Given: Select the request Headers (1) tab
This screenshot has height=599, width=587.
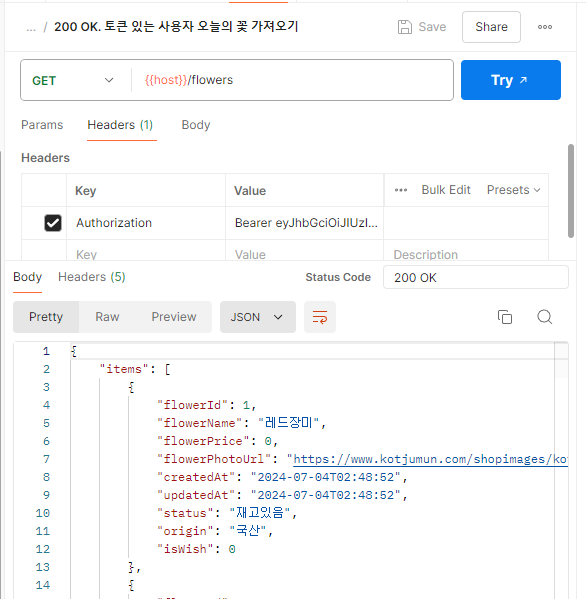Looking at the screenshot, I should tap(120, 125).
